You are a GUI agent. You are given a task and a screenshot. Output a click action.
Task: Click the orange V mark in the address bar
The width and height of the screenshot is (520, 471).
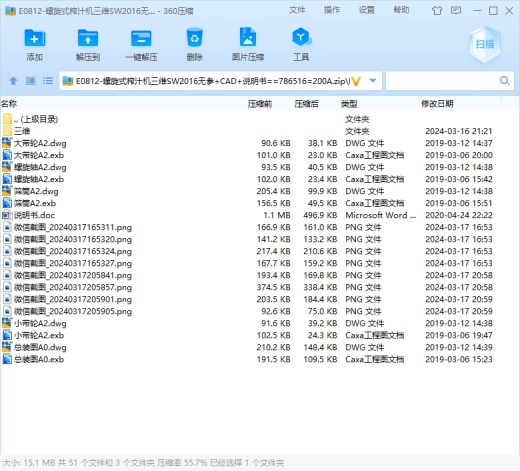tap(356, 81)
